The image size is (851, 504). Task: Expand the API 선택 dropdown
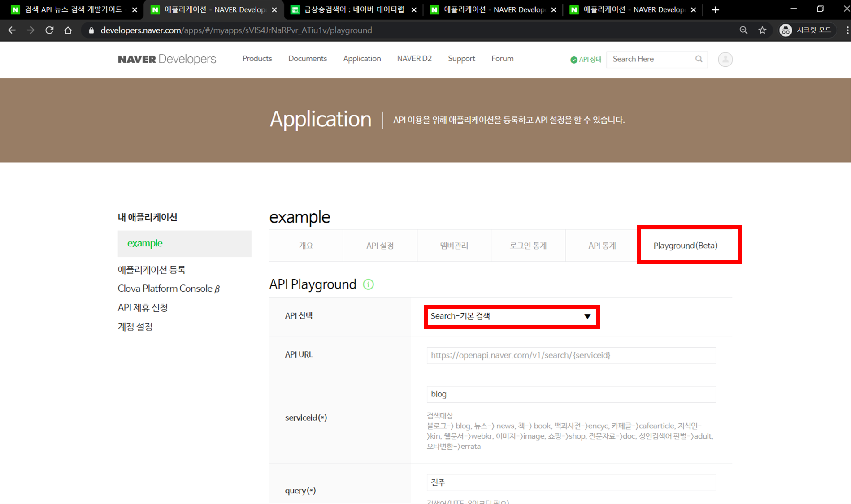(511, 316)
